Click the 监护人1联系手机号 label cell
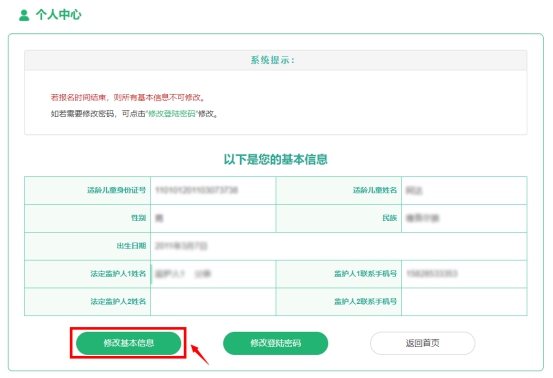Screen dimensions: 553x378 coord(339,274)
